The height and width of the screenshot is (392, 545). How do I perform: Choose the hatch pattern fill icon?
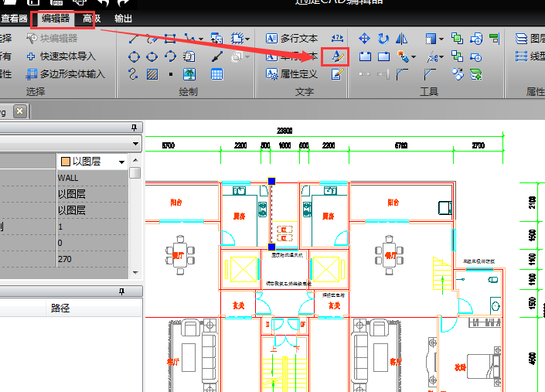click(x=152, y=74)
